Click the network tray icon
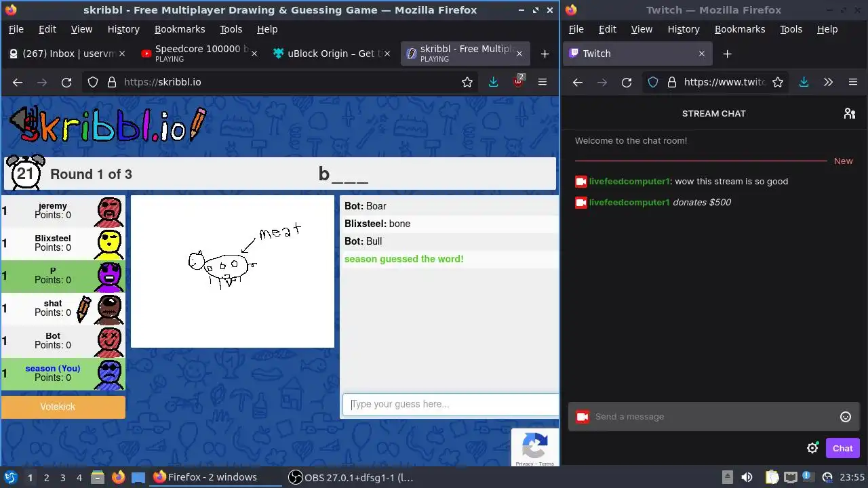The height and width of the screenshot is (488, 868). (x=790, y=477)
